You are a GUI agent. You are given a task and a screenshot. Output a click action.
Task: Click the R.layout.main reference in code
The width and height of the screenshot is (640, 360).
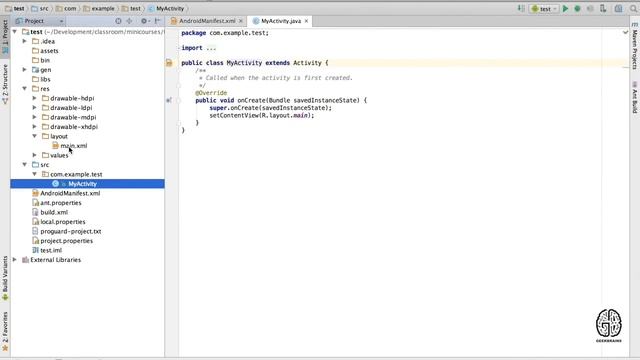tap(286, 116)
